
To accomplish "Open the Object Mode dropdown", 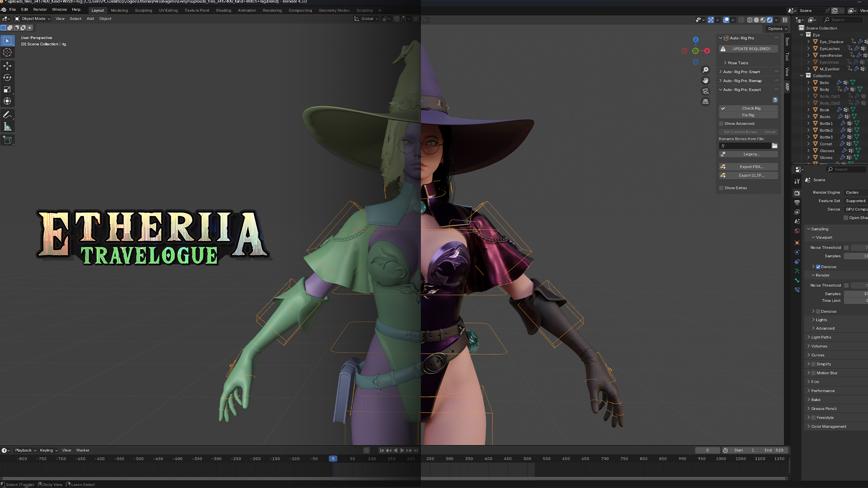I will point(33,19).
